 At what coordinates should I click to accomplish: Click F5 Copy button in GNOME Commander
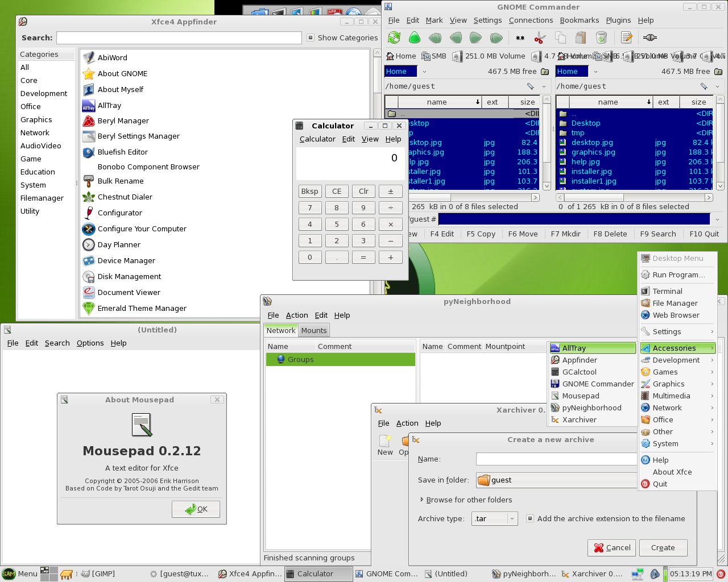coord(481,234)
